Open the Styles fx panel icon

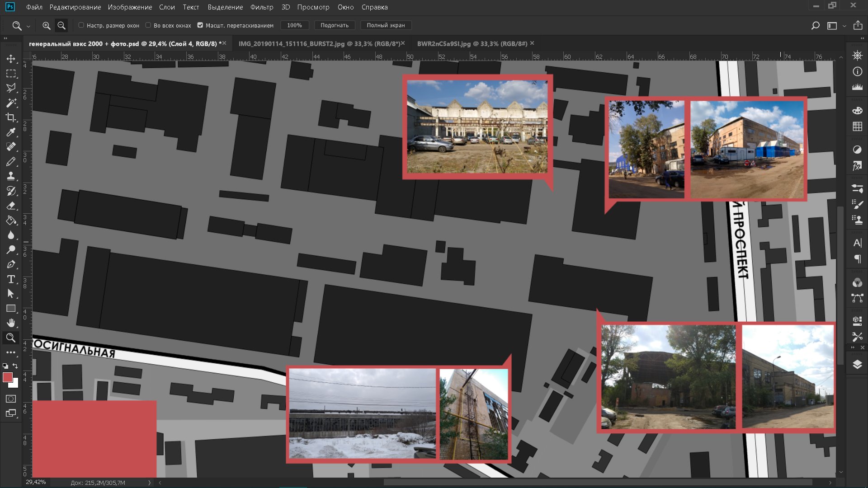tap(857, 165)
